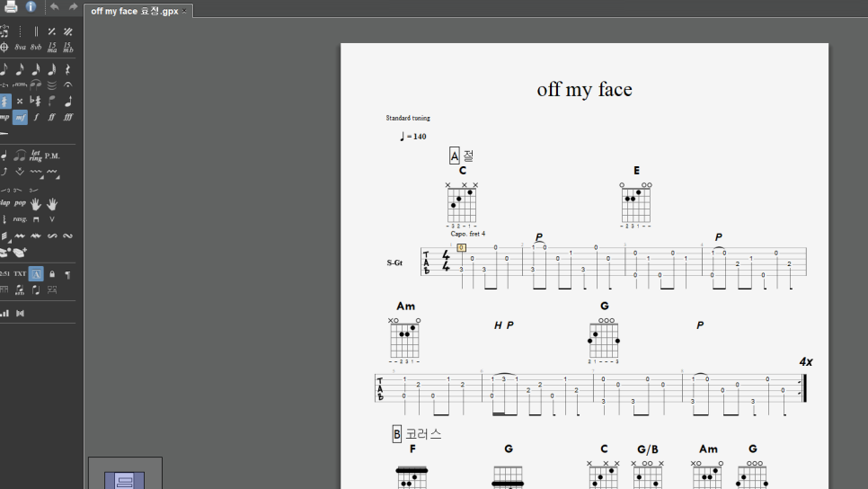Image resolution: width=868 pixels, height=489 pixels.
Task: Click the E chord diagram
Action: pos(635,204)
